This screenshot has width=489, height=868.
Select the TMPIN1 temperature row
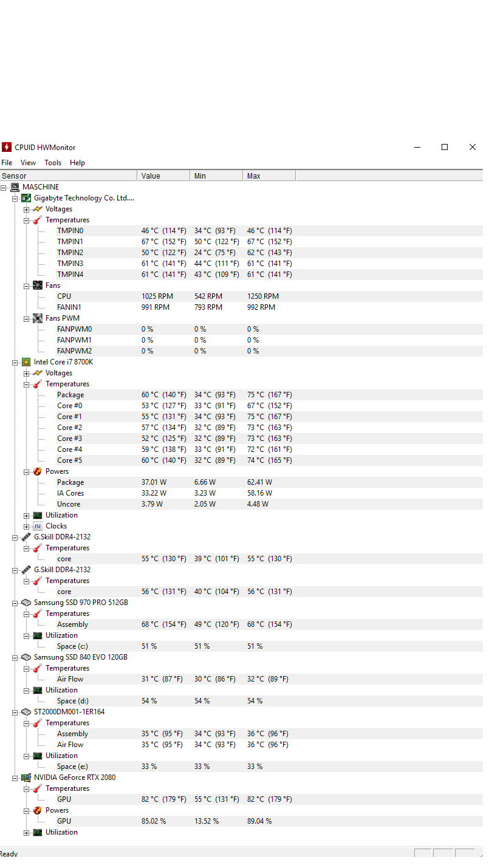coord(70,242)
